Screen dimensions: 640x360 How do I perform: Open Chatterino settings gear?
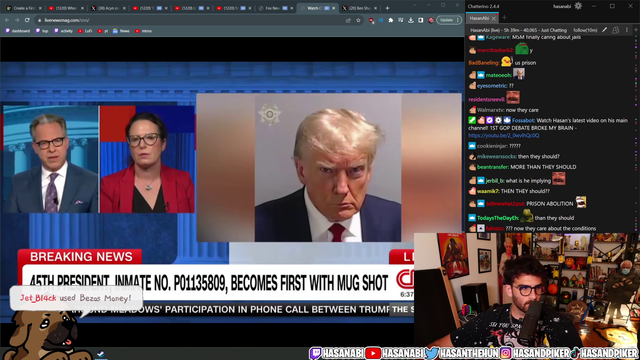tap(578, 6)
